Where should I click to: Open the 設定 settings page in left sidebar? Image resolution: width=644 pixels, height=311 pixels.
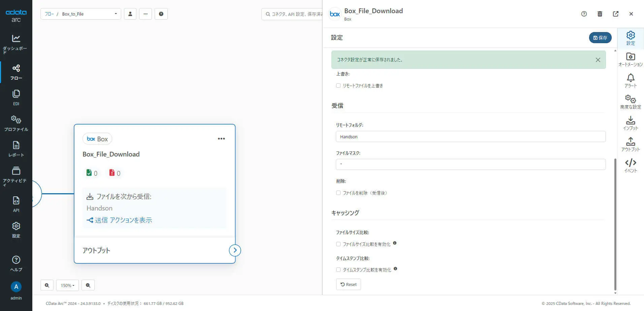click(16, 230)
